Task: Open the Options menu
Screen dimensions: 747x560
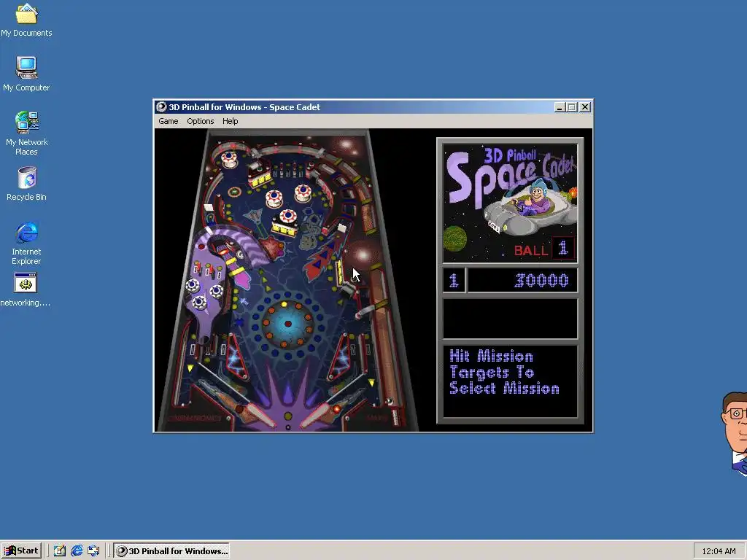Action: 200,121
